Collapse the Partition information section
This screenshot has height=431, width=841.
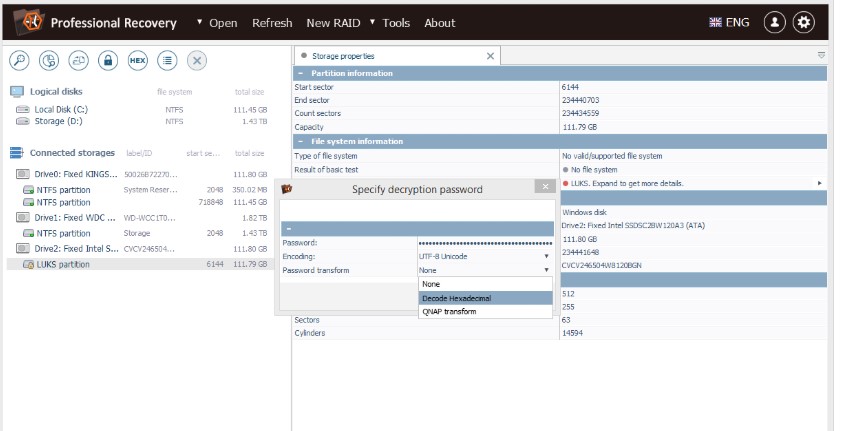301,74
